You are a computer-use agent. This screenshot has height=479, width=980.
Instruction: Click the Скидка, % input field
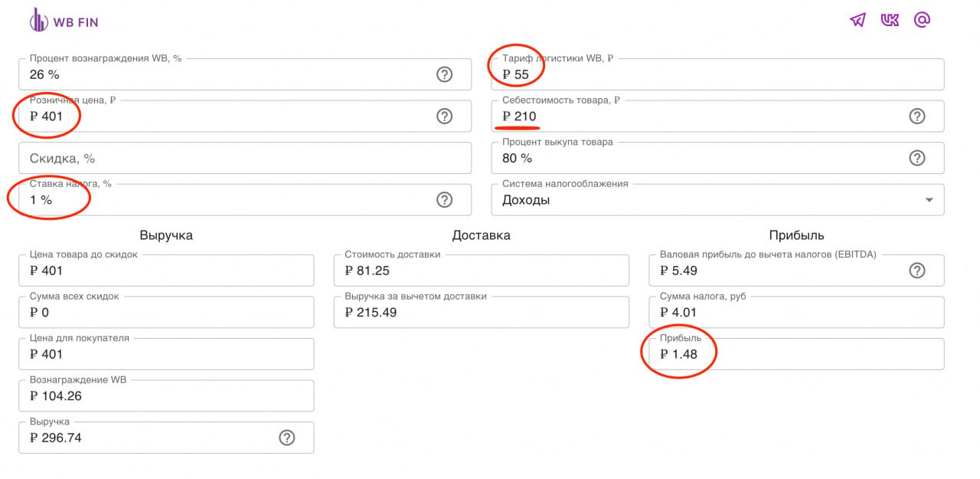tap(245, 159)
